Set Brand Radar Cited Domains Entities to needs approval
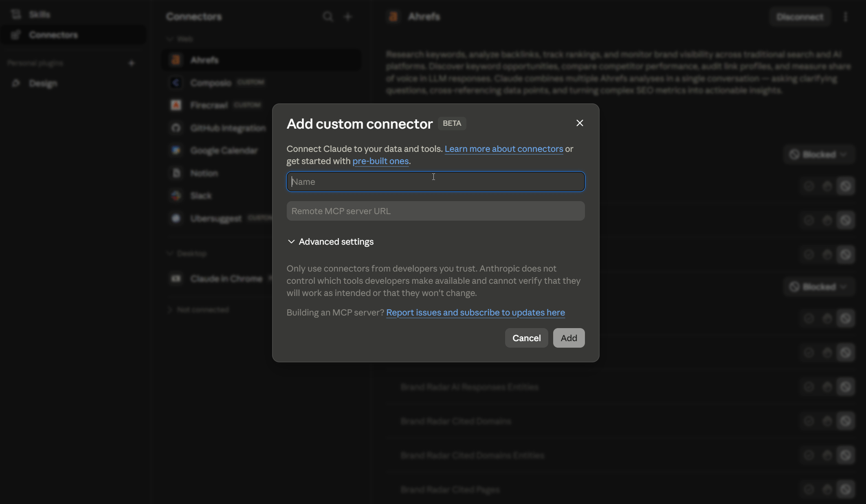Screen dimensions: 866x504 click(827, 455)
